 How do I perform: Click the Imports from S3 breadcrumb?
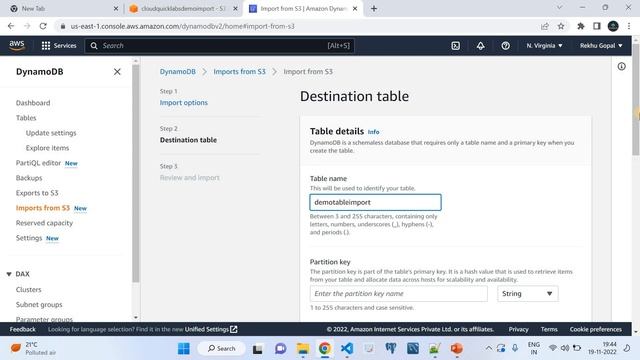[x=239, y=72]
